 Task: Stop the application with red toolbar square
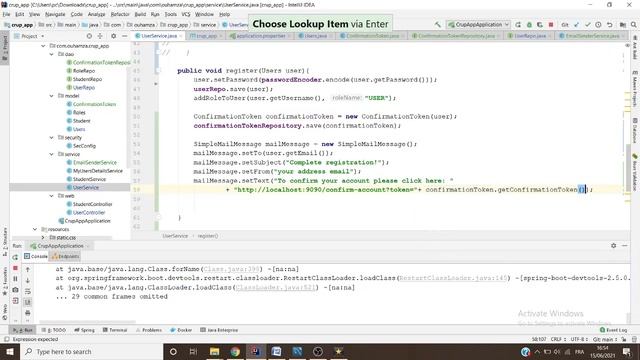551,24
